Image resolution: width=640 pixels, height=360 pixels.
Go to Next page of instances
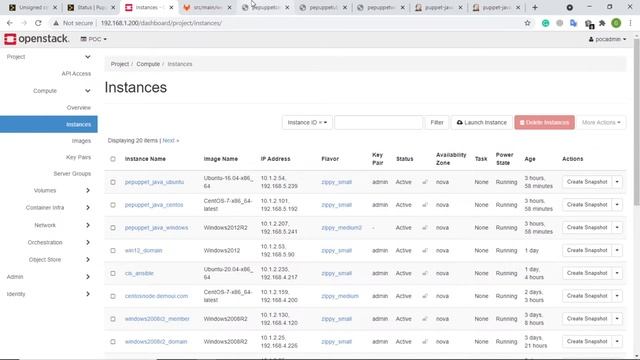pos(171,140)
